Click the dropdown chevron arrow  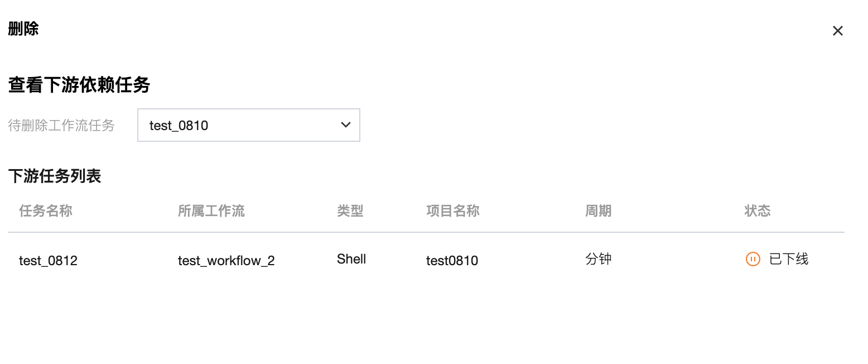coord(345,125)
